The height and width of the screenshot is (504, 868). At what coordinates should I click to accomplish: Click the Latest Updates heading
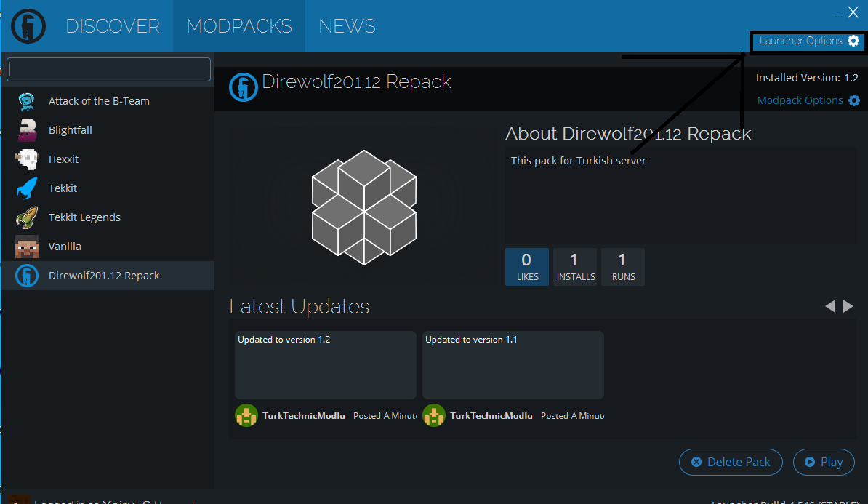click(x=300, y=306)
